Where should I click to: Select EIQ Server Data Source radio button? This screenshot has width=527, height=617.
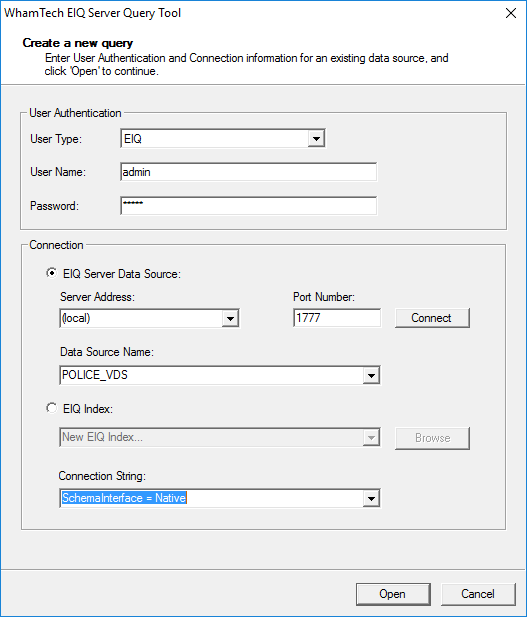pos(51,273)
